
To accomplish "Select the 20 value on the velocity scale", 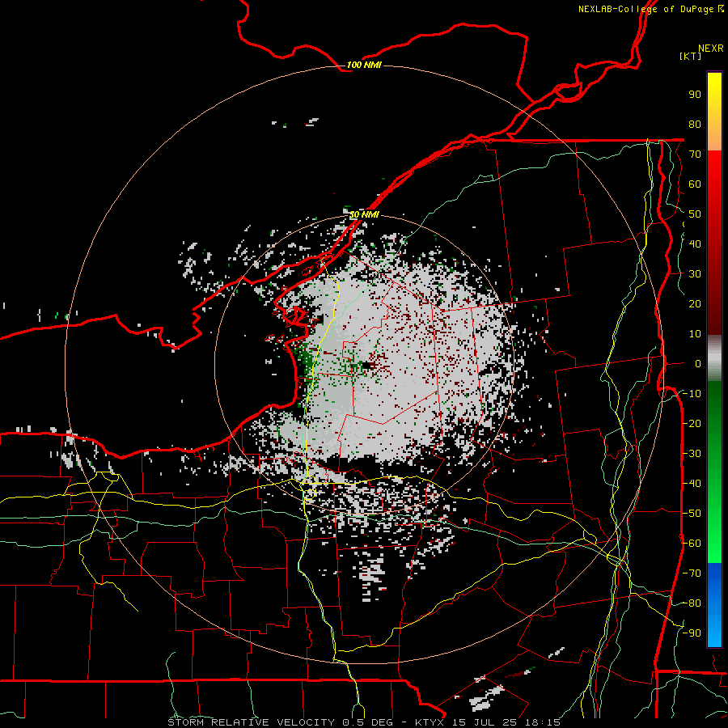I will pyautogui.click(x=695, y=303).
